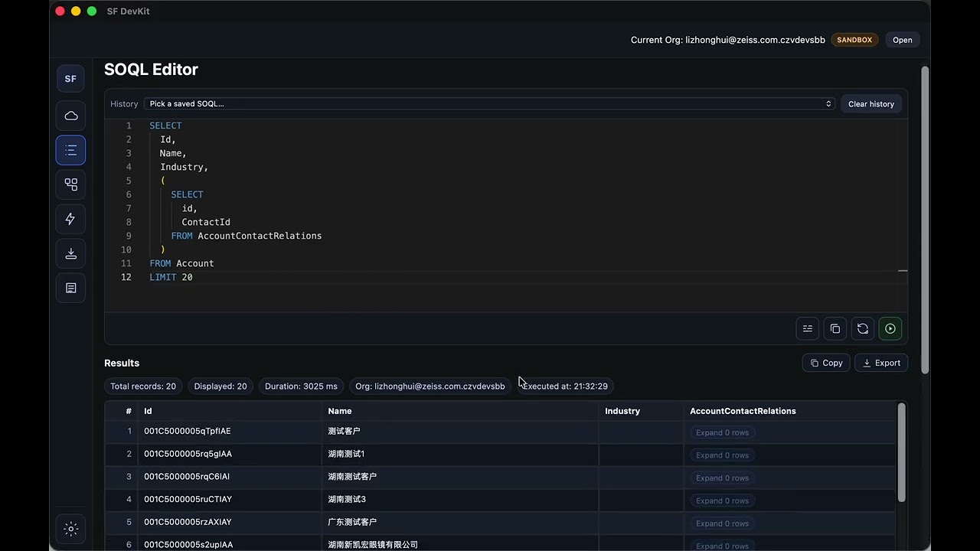
Task: Open the cloud icon sidebar section
Action: [x=70, y=116]
